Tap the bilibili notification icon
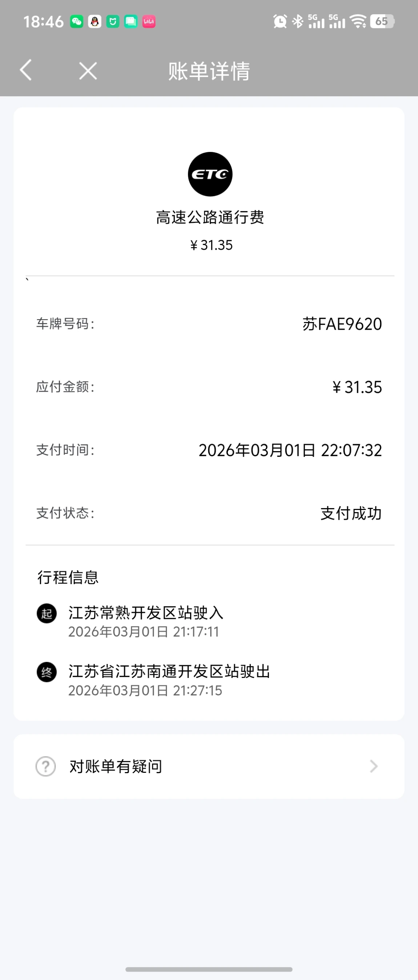Screen dimensions: 418x980 (149, 22)
